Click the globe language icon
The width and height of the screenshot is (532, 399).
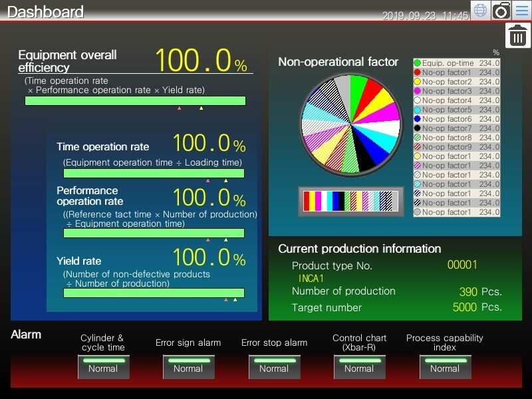(480, 11)
